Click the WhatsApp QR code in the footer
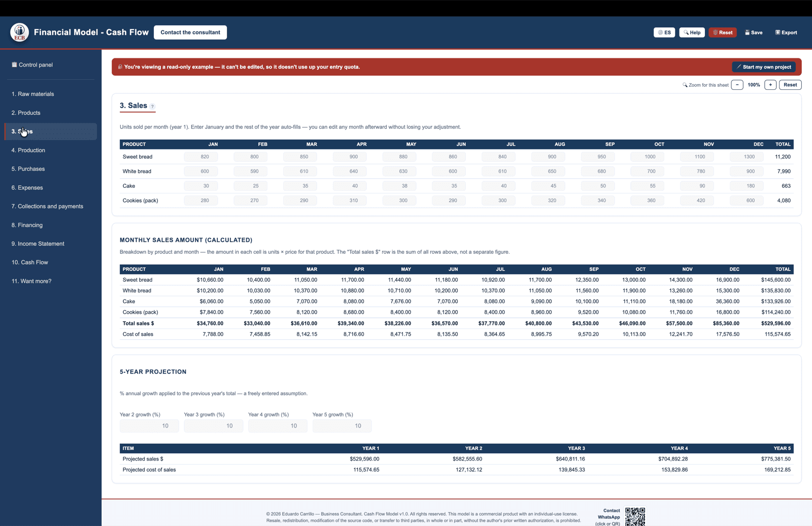Viewport: 812px width, 526px height. click(x=635, y=516)
